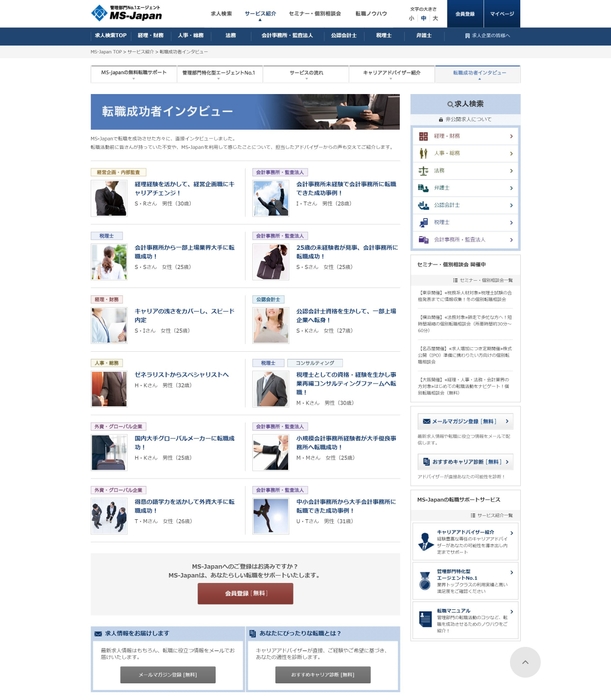Select the 弁護士 icon in sidebar
This screenshot has width=611, height=700.
(423, 188)
